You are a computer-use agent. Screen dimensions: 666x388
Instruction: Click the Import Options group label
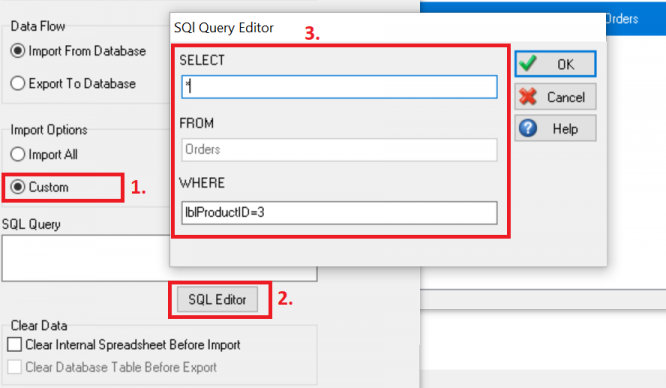49,130
